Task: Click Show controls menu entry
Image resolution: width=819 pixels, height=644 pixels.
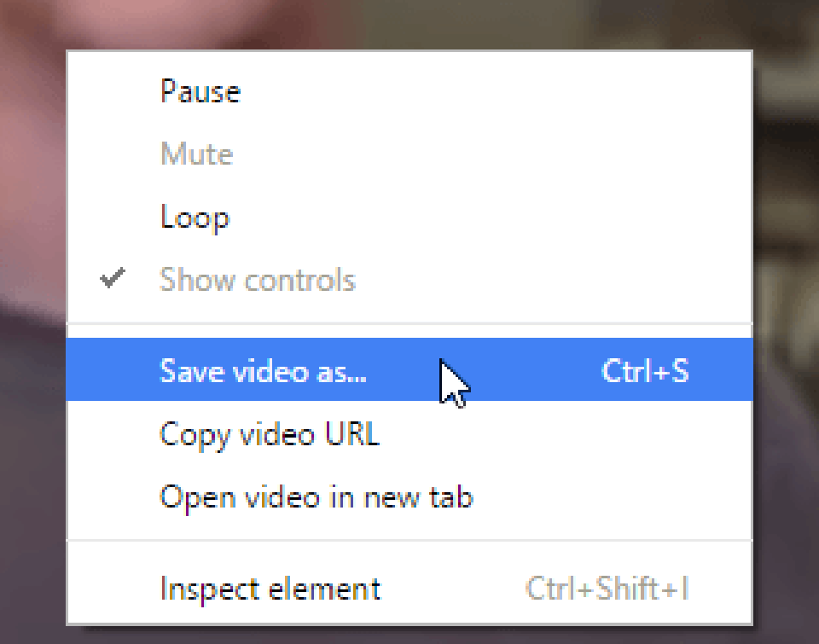Action: (258, 280)
